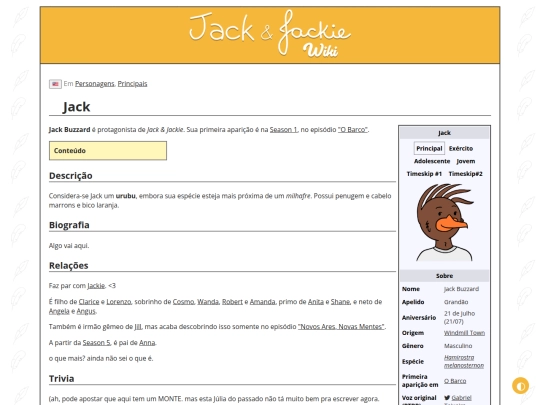Click the Biografia section heading

(69, 225)
